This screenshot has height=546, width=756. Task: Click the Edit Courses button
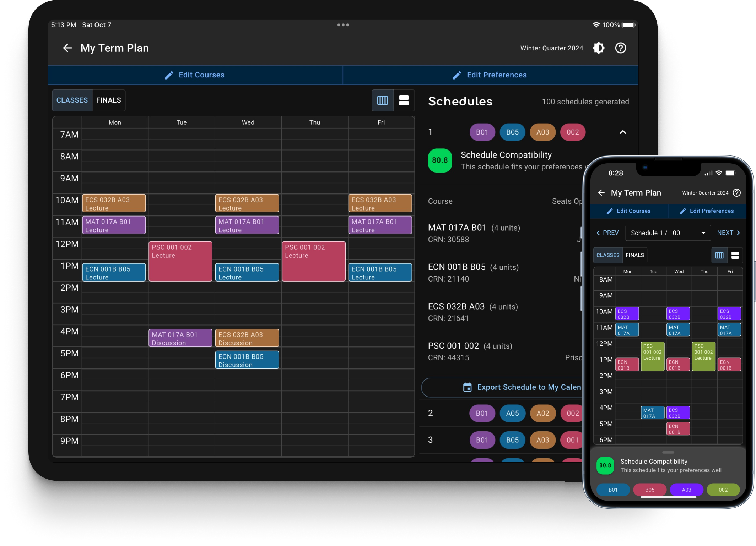195,75
